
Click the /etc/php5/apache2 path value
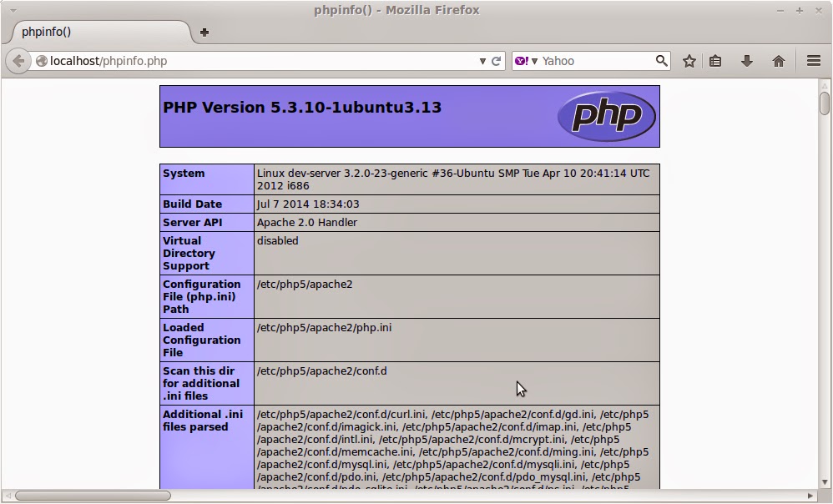coord(305,285)
